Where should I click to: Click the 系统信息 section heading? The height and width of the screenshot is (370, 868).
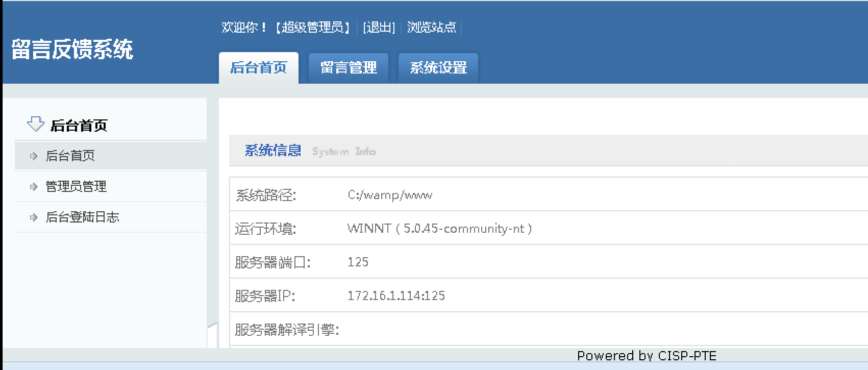pyautogui.click(x=273, y=151)
